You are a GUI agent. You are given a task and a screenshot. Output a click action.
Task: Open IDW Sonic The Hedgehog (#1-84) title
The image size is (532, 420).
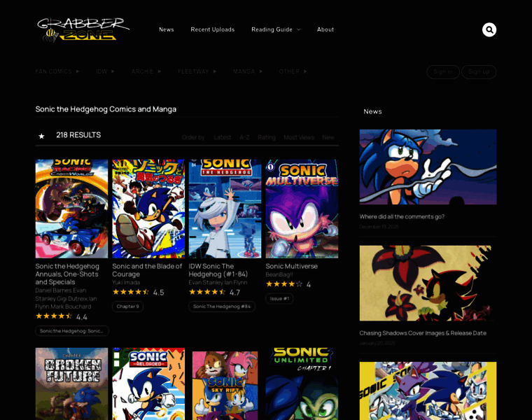point(218,270)
